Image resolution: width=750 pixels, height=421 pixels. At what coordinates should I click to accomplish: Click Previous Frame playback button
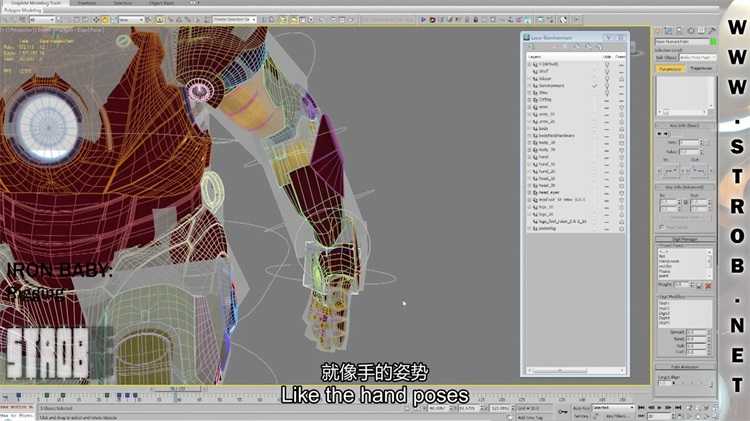[651, 408]
